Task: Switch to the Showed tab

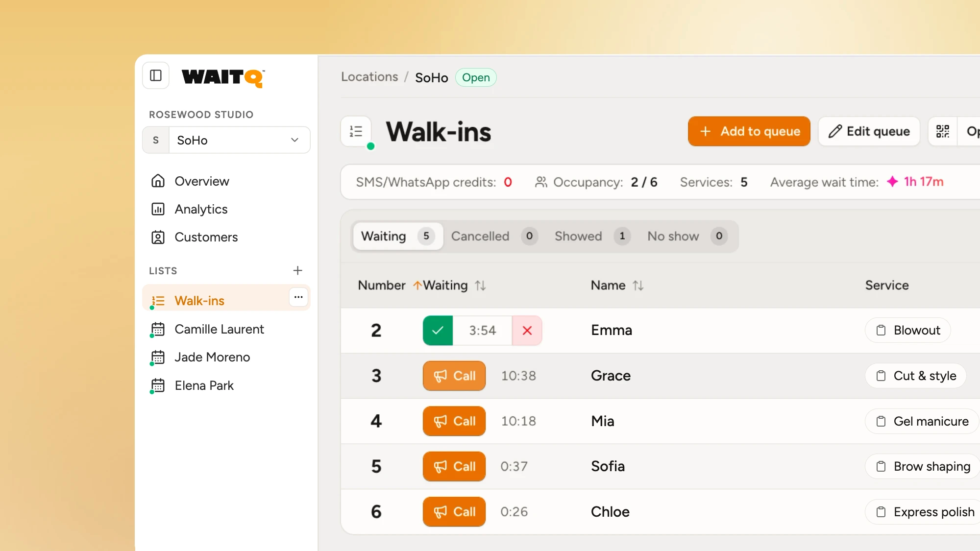Action: point(592,236)
